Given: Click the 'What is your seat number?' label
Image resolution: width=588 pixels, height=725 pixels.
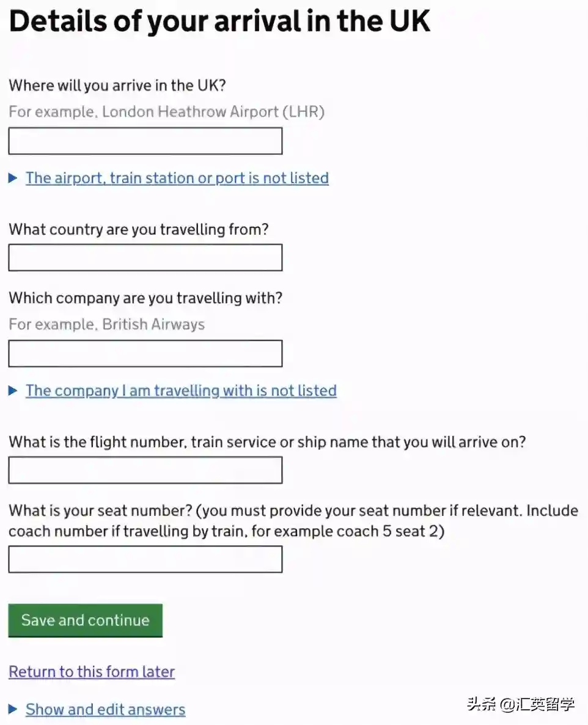Looking at the screenshot, I should [293, 521].
